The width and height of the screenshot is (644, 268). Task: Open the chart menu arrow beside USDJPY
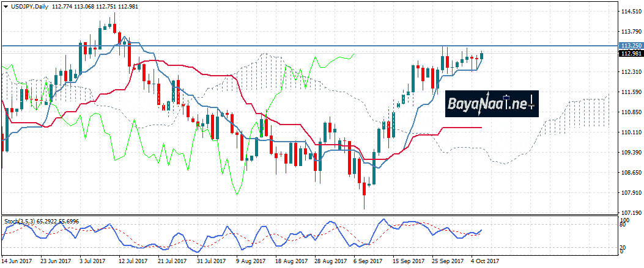6,5
